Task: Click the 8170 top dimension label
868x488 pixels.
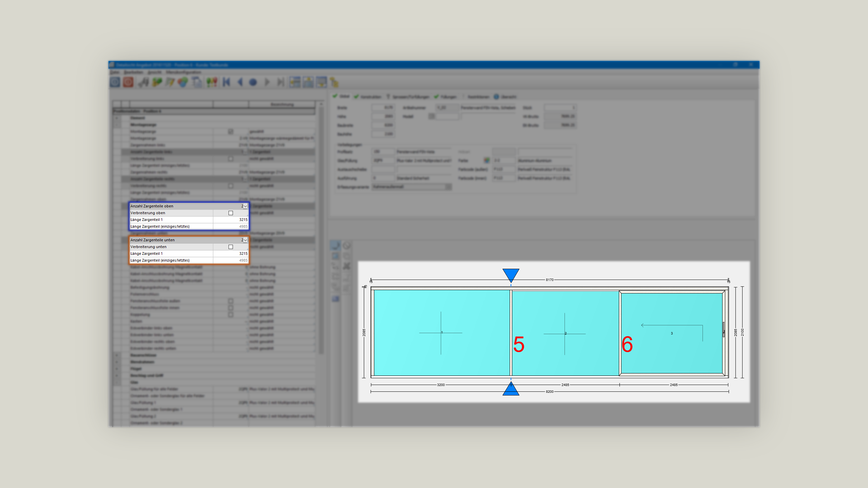Action: pyautogui.click(x=550, y=280)
